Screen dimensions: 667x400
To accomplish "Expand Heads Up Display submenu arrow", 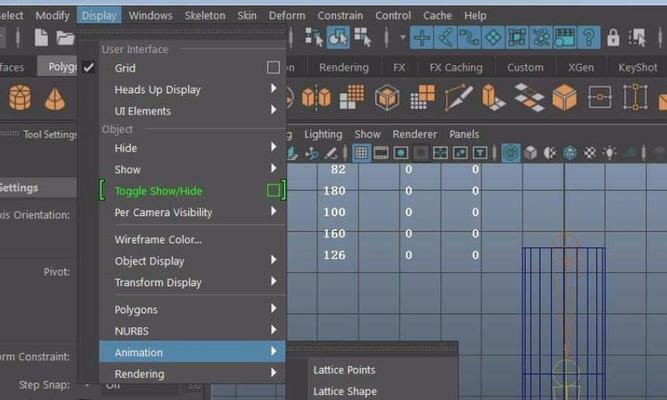I will 274,89.
